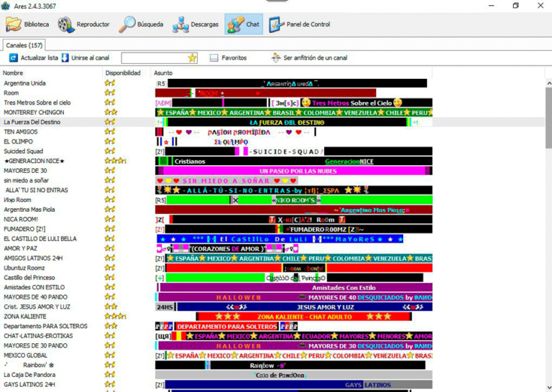Click the Ares logo in title bar
The height and width of the screenshot is (392, 552).
coord(5,6)
